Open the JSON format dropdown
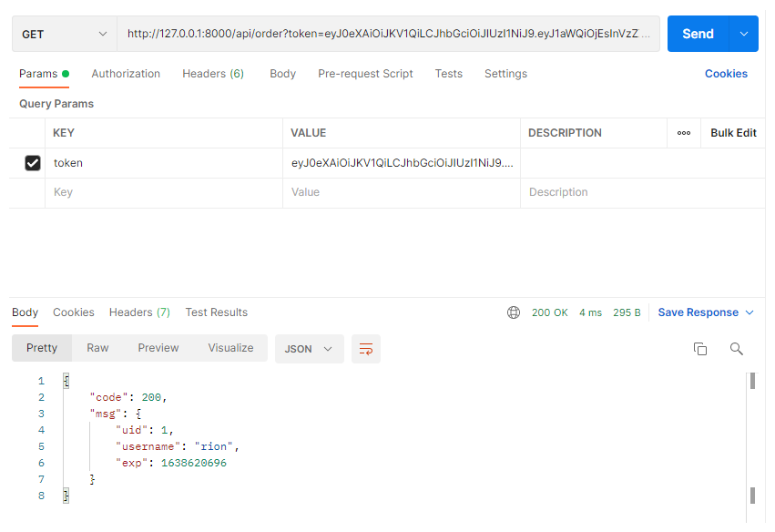 pos(309,349)
